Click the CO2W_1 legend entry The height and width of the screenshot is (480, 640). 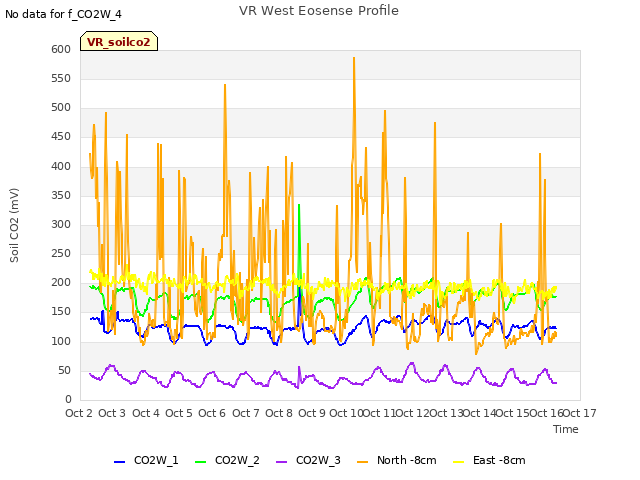(146, 460)
